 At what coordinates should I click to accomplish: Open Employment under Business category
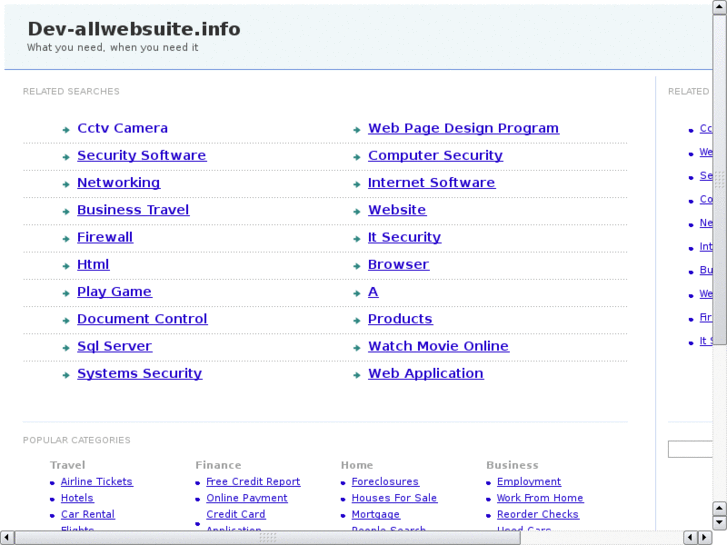(529, 482)
